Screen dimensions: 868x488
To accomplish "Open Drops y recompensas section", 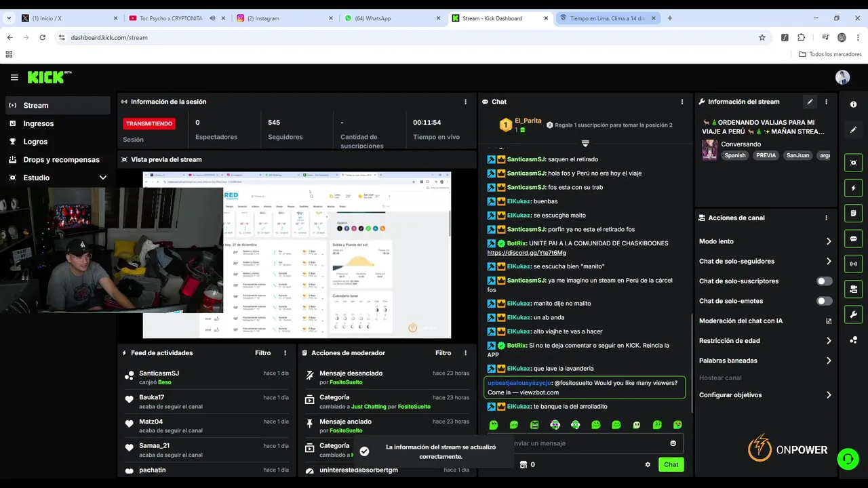I will tap(58, 160).
